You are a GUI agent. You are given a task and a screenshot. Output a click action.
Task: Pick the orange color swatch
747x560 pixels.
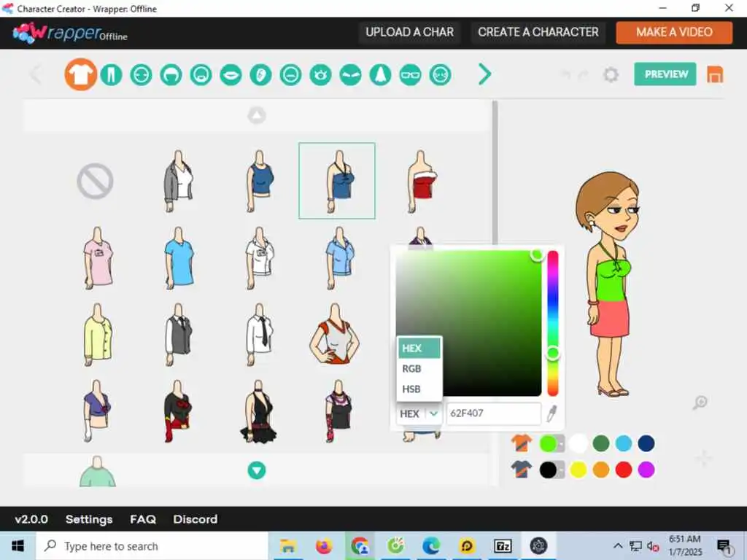click(x=601, y=470)
